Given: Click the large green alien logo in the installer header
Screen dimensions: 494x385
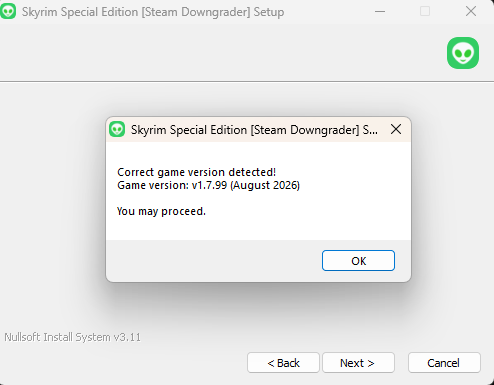Looking at the screenshot, I should click(463, 53).
